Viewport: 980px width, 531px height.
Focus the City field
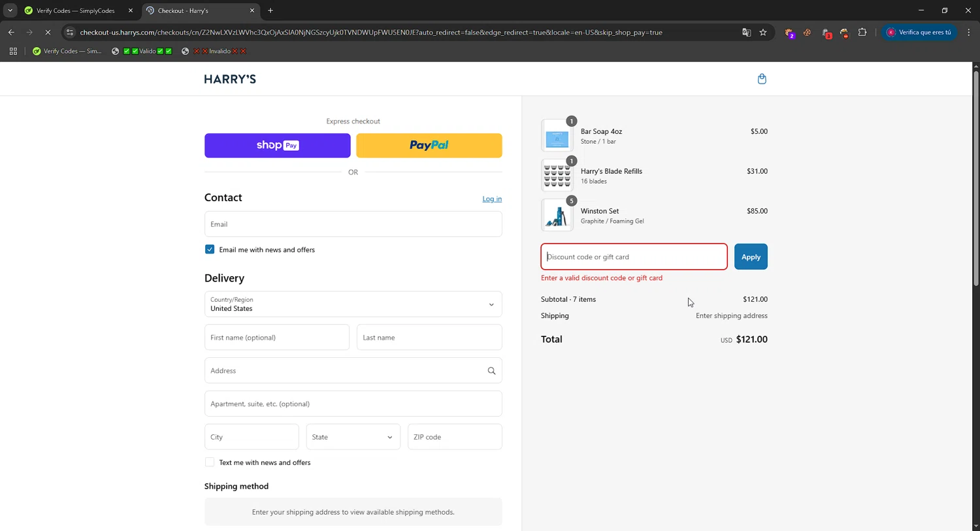[x=252, y=437]
